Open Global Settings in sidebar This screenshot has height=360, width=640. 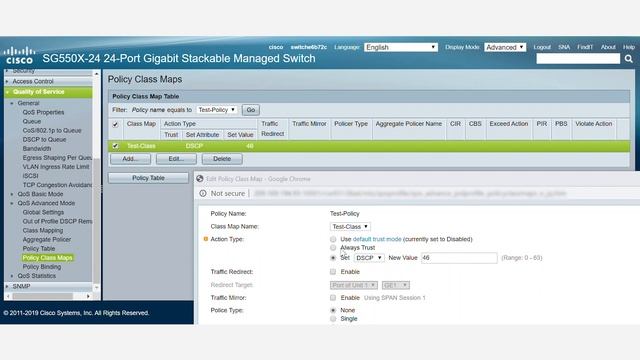pos(43,212)
